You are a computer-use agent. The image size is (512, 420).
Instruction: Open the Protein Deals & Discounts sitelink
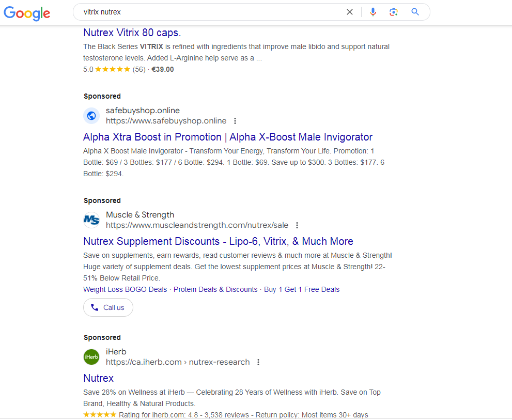pyautogui.click(x=215, y=289)
